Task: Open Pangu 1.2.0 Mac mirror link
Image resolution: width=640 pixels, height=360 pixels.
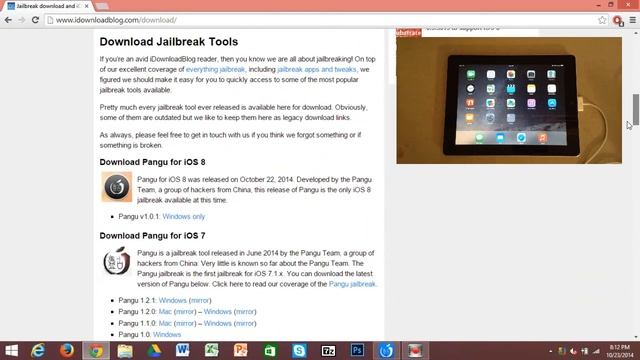Action: click(185, 312)
